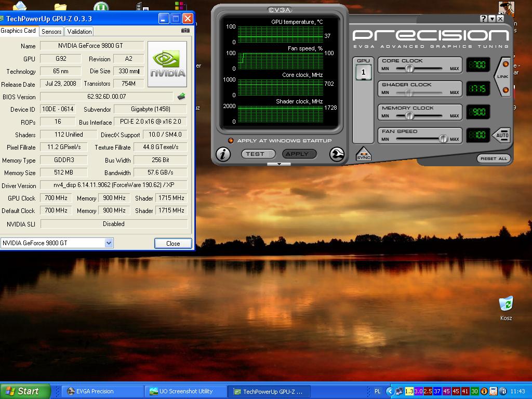The height and width of the screenshot is (399, 532).
Task: Click the Test button in Precision
Action: coord(258,154)
